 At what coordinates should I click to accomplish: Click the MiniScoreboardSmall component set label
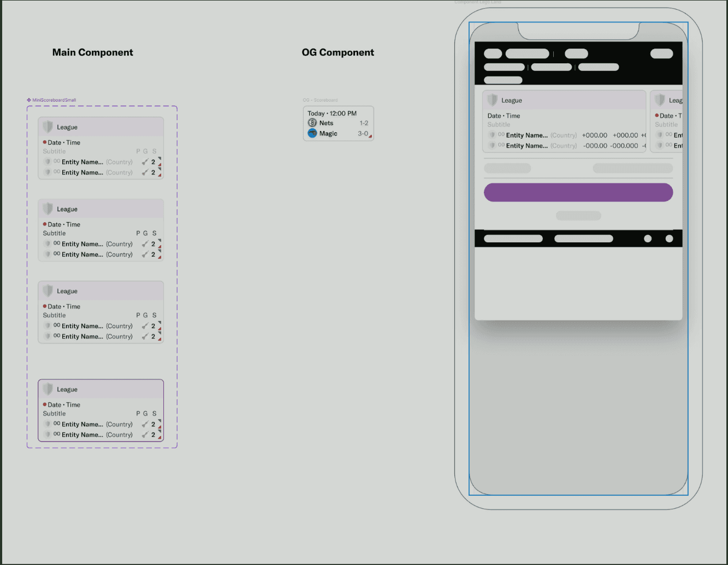tap(54, 100)
